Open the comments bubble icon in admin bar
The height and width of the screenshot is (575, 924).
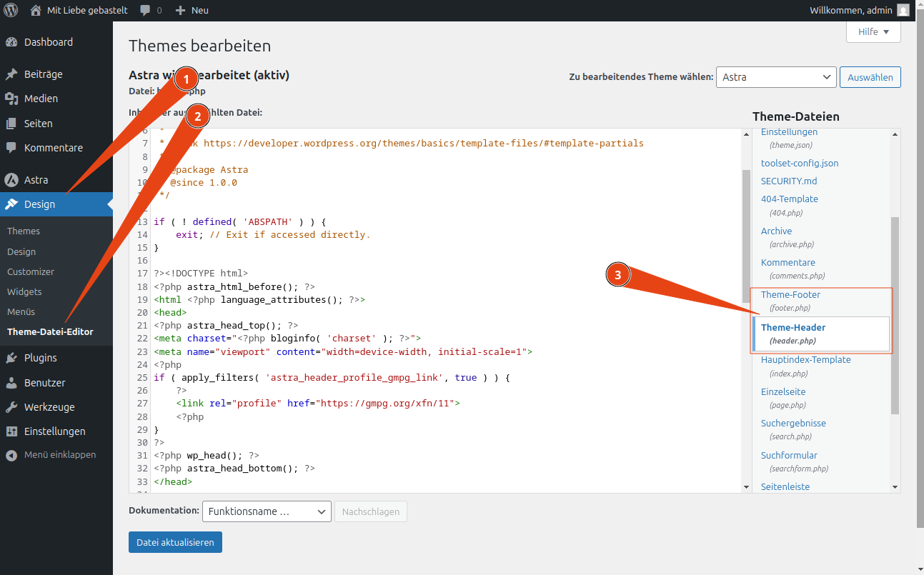coord(145,11)
